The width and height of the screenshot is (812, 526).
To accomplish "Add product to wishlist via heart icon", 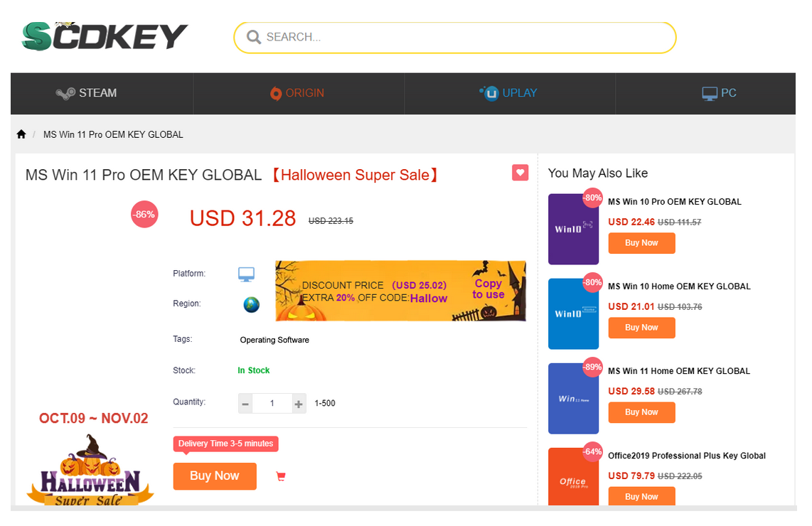I will point(520,172).
